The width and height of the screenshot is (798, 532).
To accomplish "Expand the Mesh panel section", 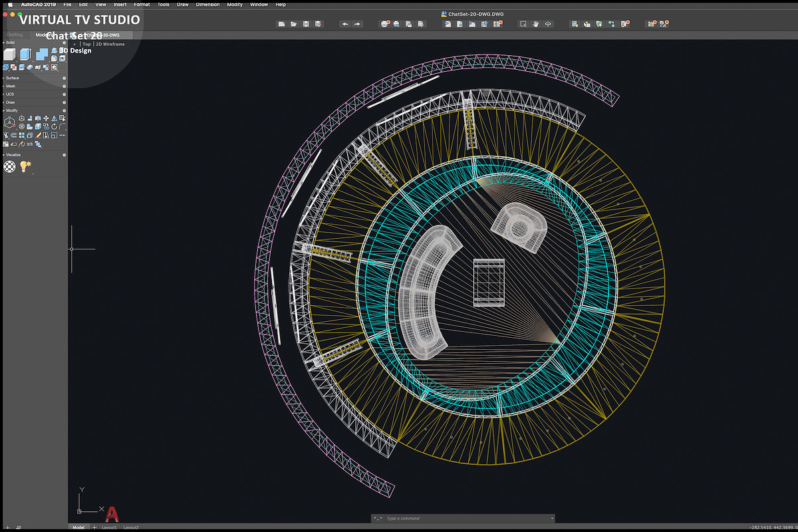I will [x=4, y=86].
